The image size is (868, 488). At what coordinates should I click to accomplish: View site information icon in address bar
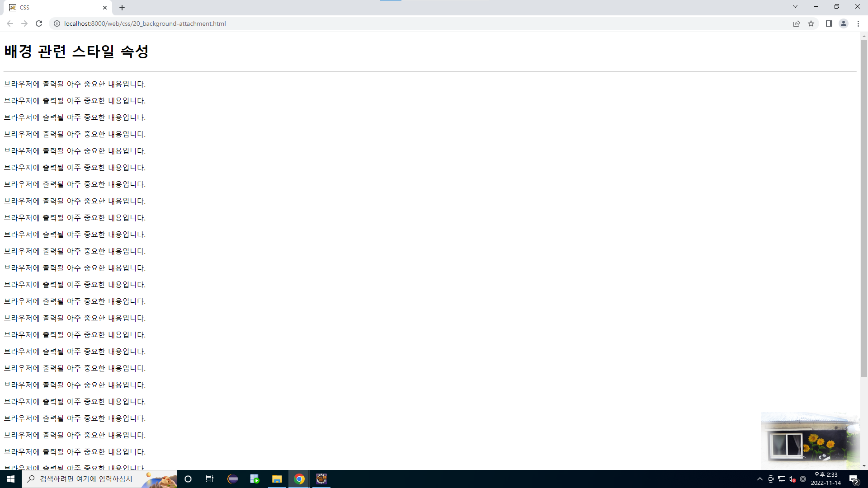57,23
